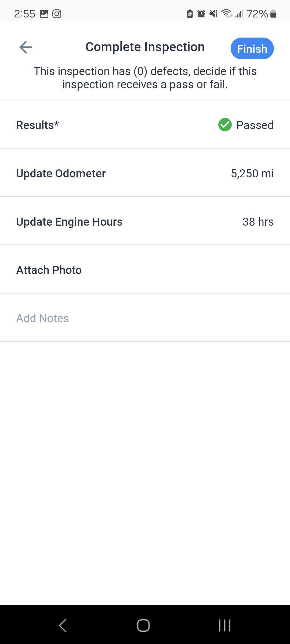290x644 pixels.
Task: Select the Update Odometer row
Action: (145, 173)
